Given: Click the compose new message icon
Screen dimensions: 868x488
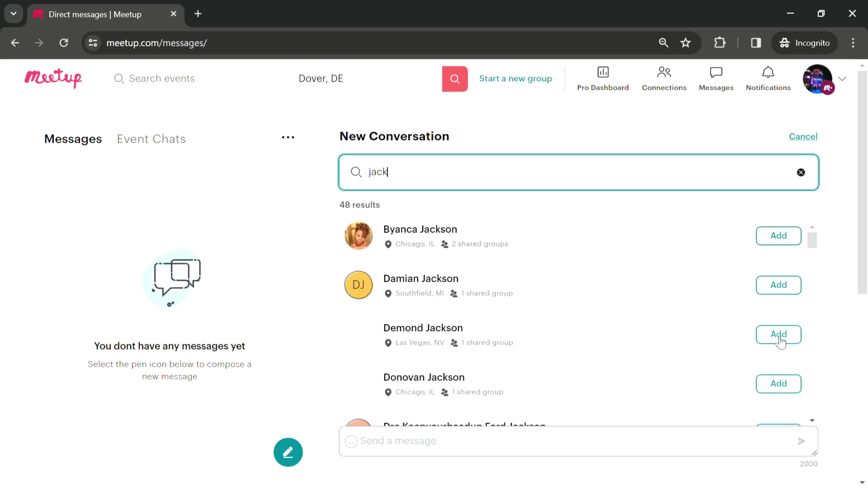Looking at the screenshot, I should tap(288, 452).
